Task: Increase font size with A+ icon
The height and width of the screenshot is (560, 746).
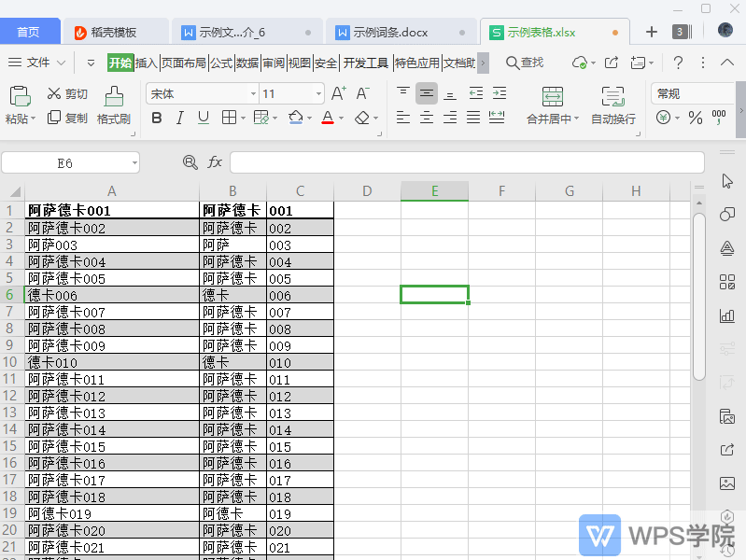Action: click(339, 93)
